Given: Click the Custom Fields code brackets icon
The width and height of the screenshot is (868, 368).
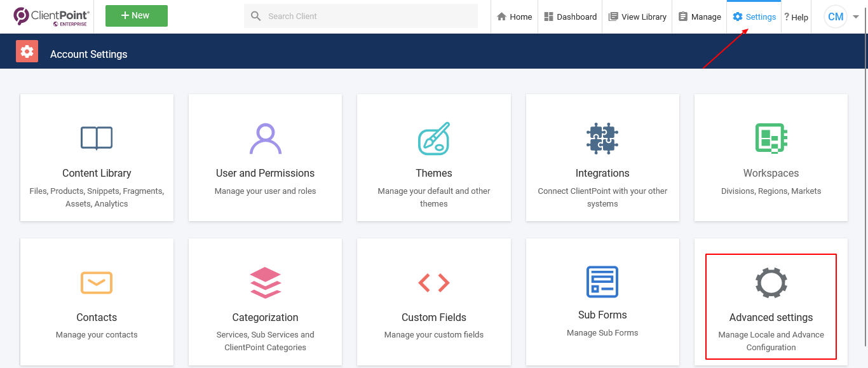Looking at the screenshot, I should click(434, 282).
